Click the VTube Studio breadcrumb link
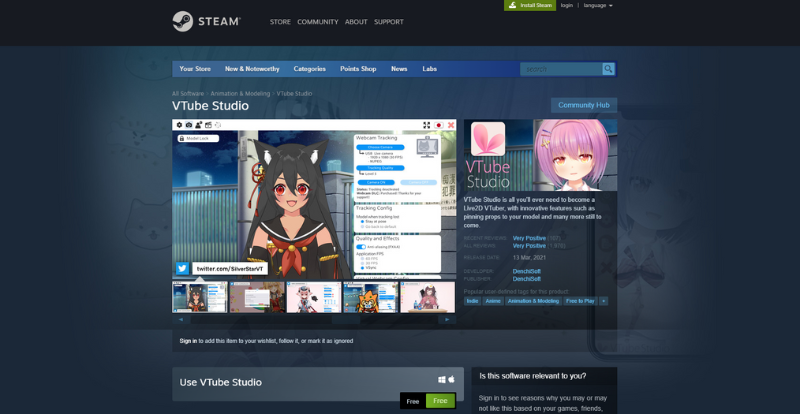The image size is (800, 414). [x=294, y=93]
